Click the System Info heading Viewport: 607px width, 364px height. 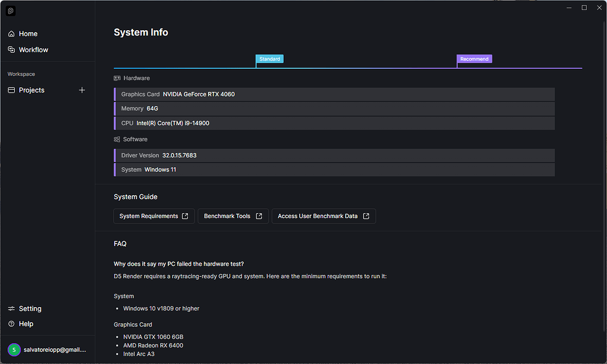141,32
